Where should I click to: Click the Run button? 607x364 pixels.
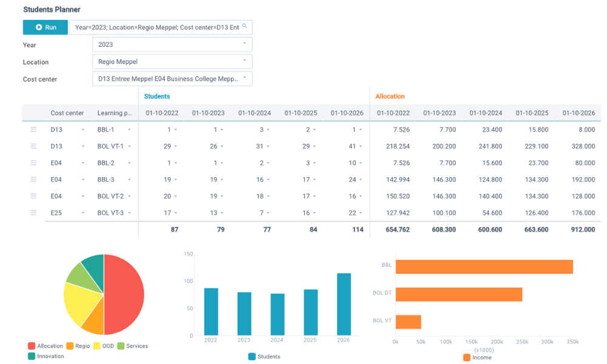45,27
